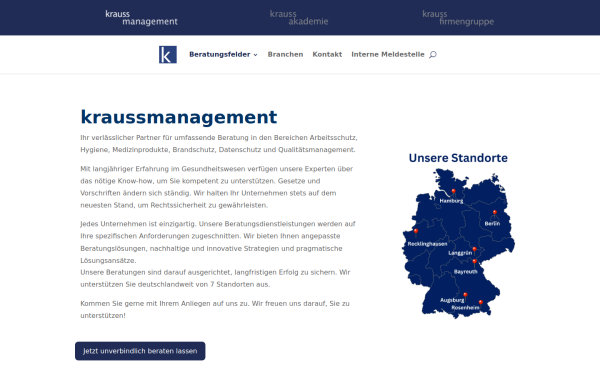
Task: Click the Augsburg map pin
Action: [465, 296]
